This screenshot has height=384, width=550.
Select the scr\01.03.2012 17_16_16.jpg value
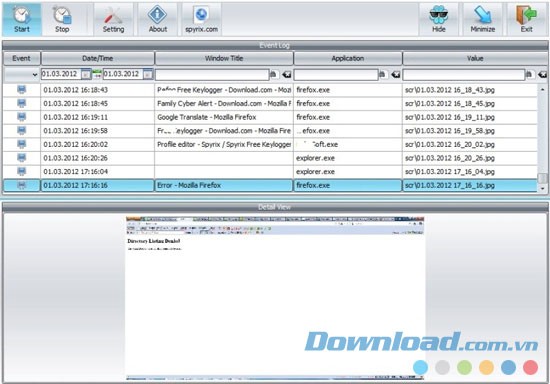[470, 186]
